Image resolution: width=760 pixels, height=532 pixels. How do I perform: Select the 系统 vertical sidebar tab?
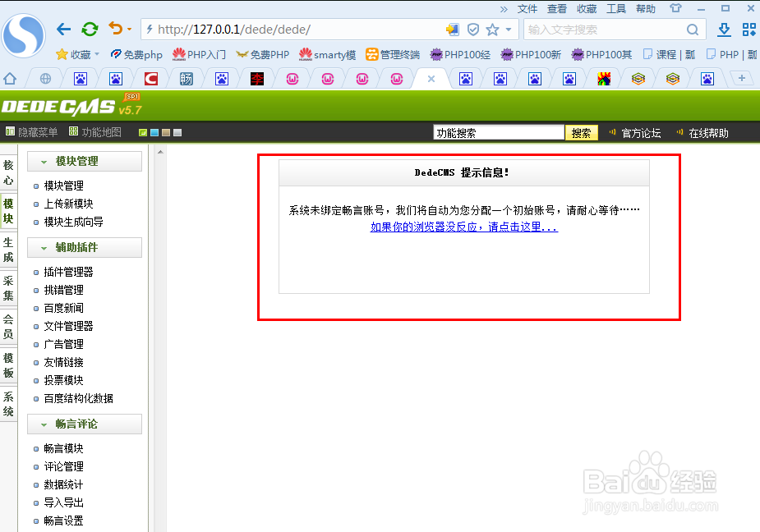pos(8,404)
